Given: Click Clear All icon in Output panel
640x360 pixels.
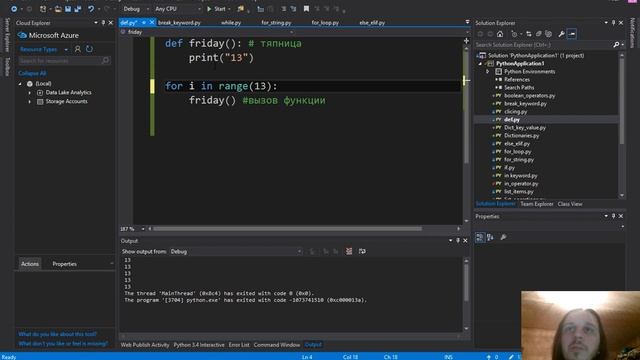Looking at the screenshot, I should tap(349, 251).
